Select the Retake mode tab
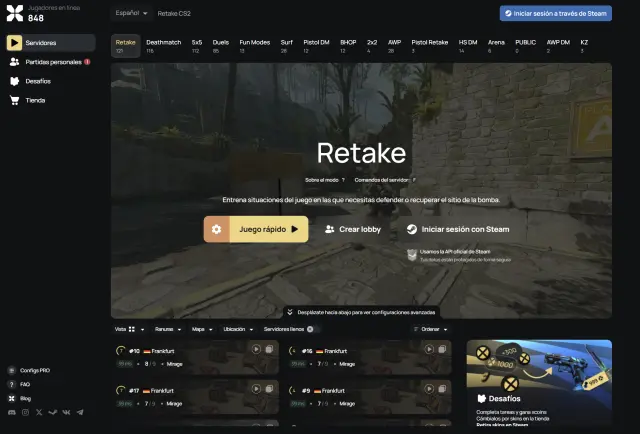Viewport: 640px width, 434px height. point(125,46)
